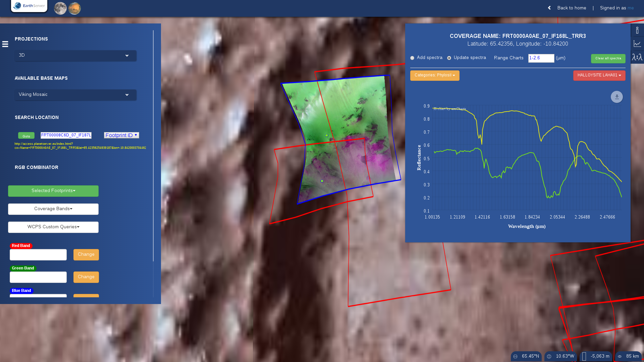Screen dimensions: 644x362
Task: Click the Clear all spectra button
Action: tap(608, 59)
